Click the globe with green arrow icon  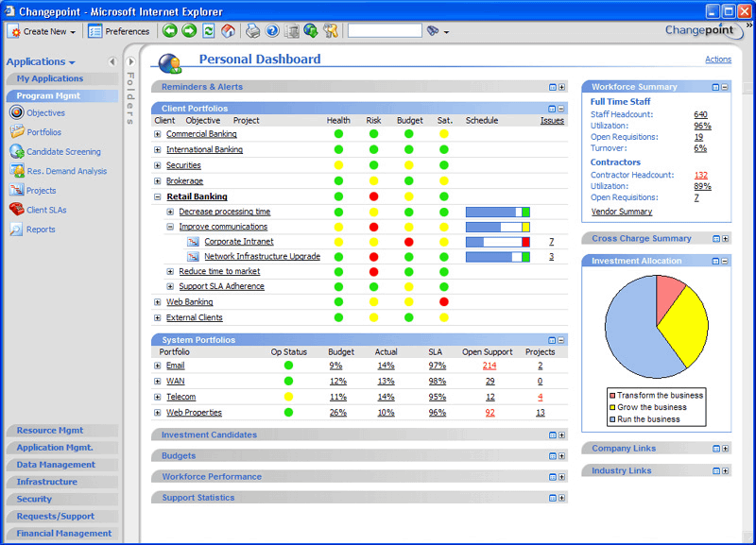tap(311, 31)
